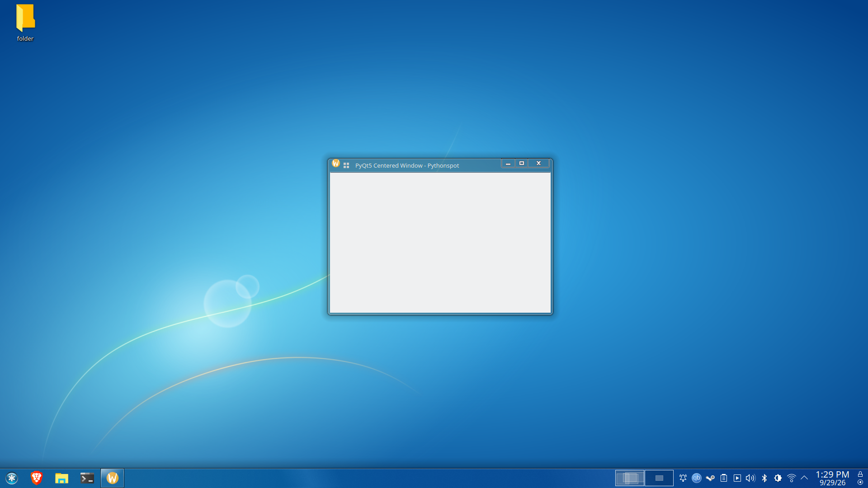Open the clock showing 1:29 PM
The image size is (868, 488).
(832, 478)
